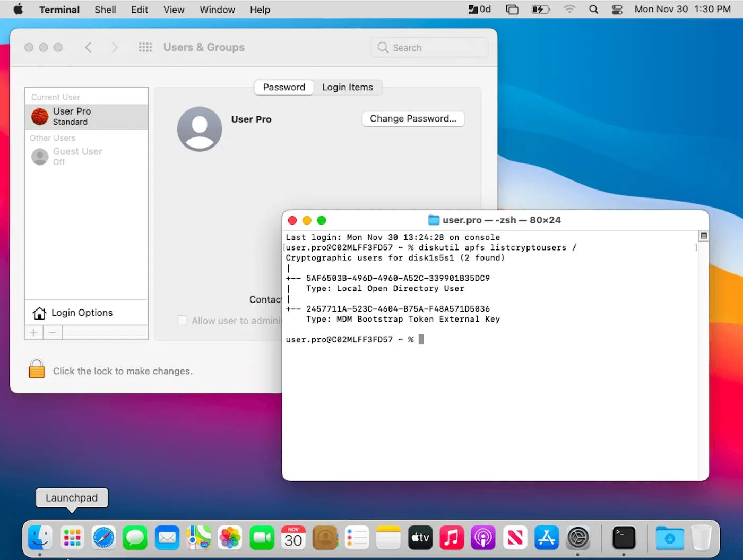Click the Terminal icon in the Dock

(624, 538)
